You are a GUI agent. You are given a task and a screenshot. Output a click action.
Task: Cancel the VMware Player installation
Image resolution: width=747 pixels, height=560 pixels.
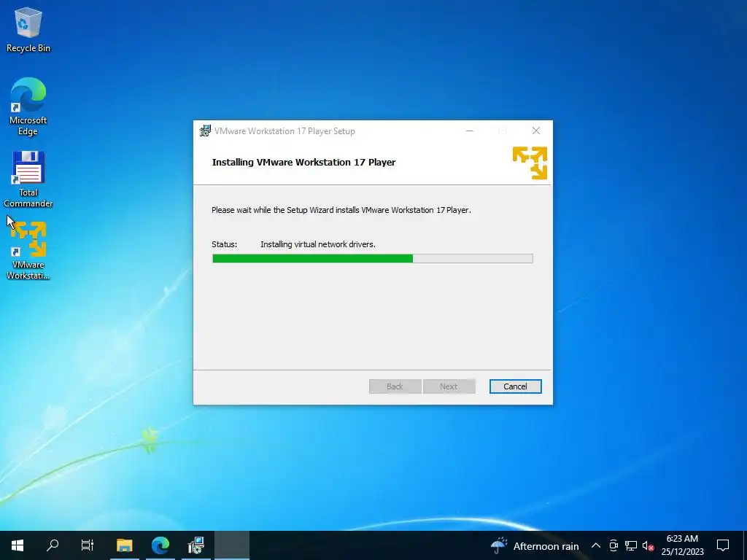pyautogui.click(x=515, y=386)
